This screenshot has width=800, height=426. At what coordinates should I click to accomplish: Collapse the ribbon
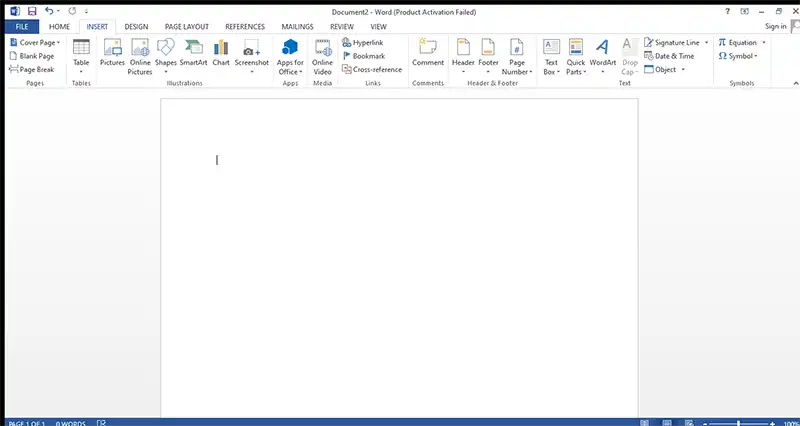click(795, 83)
